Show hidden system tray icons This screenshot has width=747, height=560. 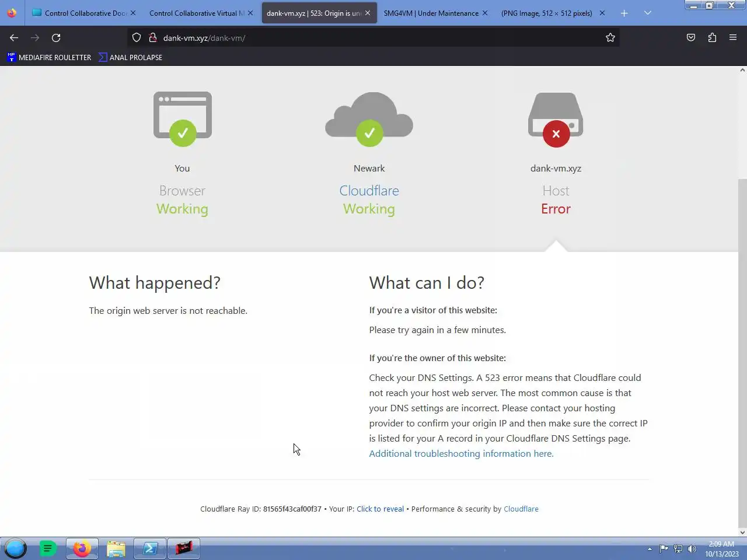point(650,549)
